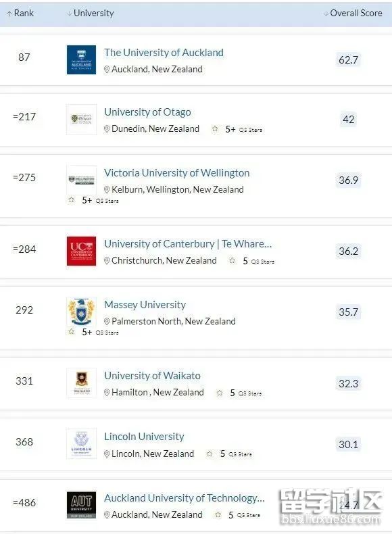Click the University of Waikato logo
Image resolution: width=392 pixels, height=534 pixels.
point(81,383)
